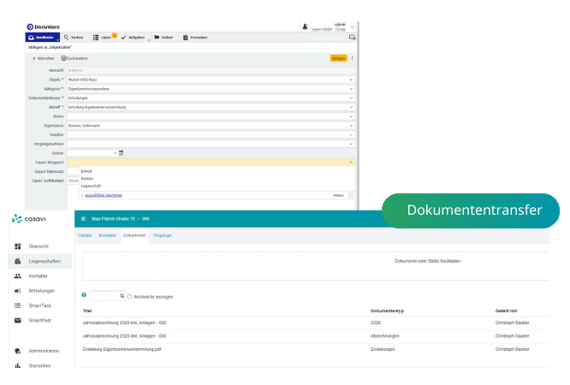The width and height of the screenshot is (570, 385).
Task: Click Christoph Sauber in the Einladungen row
Action: [512, 349]
